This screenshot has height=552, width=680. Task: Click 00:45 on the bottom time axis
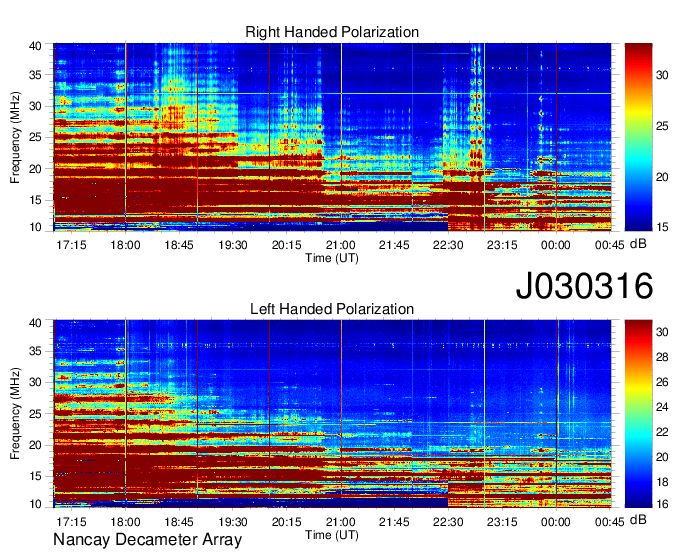point(609,522)
